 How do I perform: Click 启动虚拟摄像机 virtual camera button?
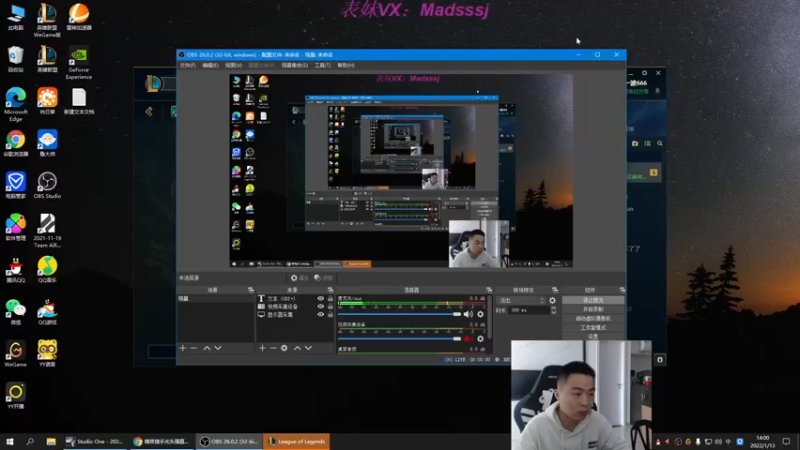click(x=593, y=318)
